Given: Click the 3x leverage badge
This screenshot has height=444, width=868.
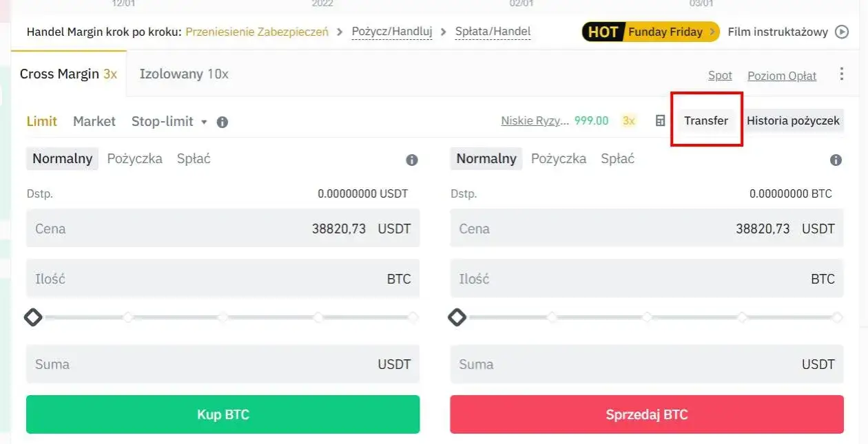Looking at the screenshot, I should (x=628, y=120).
